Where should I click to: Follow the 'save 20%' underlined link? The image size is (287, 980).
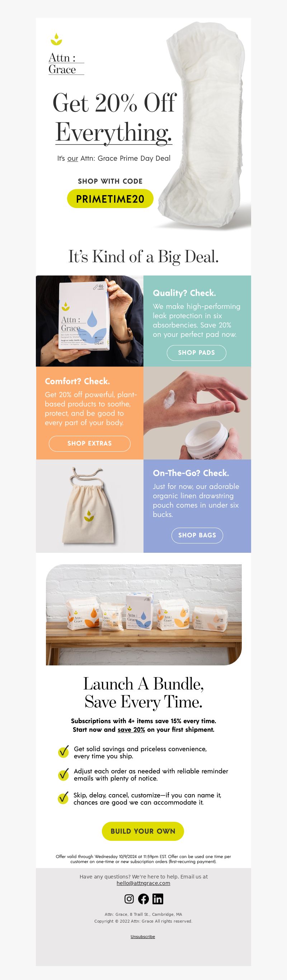pyautogui.click(x=131, y=729)
